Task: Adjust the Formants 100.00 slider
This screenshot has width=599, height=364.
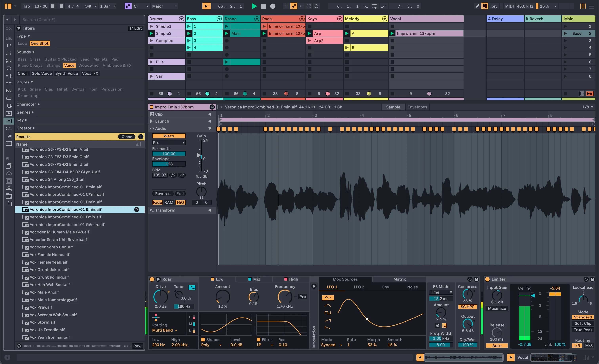Action: point(169,154)
